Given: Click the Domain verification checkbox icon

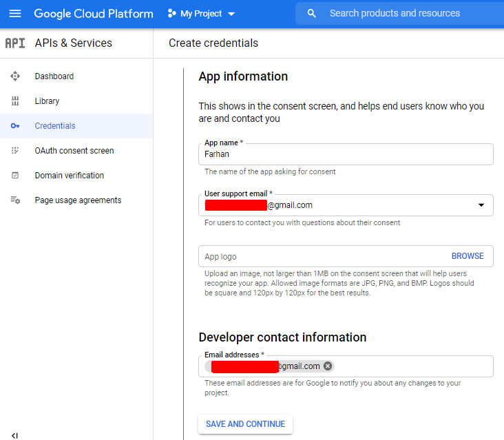Looking at the screenshot, I should coord(15,175).
